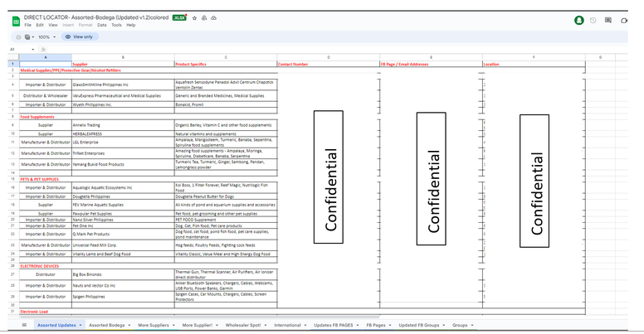This screenshot has height=334, width=644.
Task: Select the Big Box Binondo cell
Action: pyautogui.click(x=123, y=274)
